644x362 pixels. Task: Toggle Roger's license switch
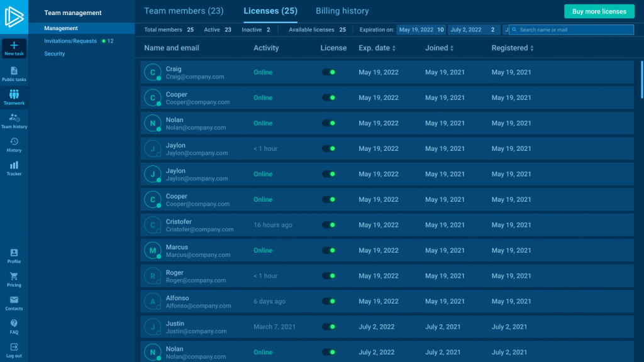(x=328, y=276)
